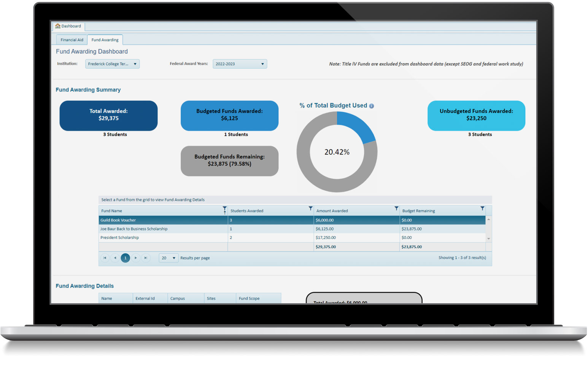
Task: Click the home icon on the Dashboard tab
Action: 57,26
